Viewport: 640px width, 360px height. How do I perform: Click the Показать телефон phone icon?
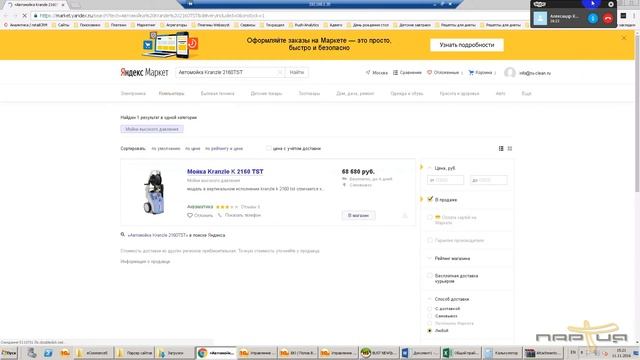220,215
